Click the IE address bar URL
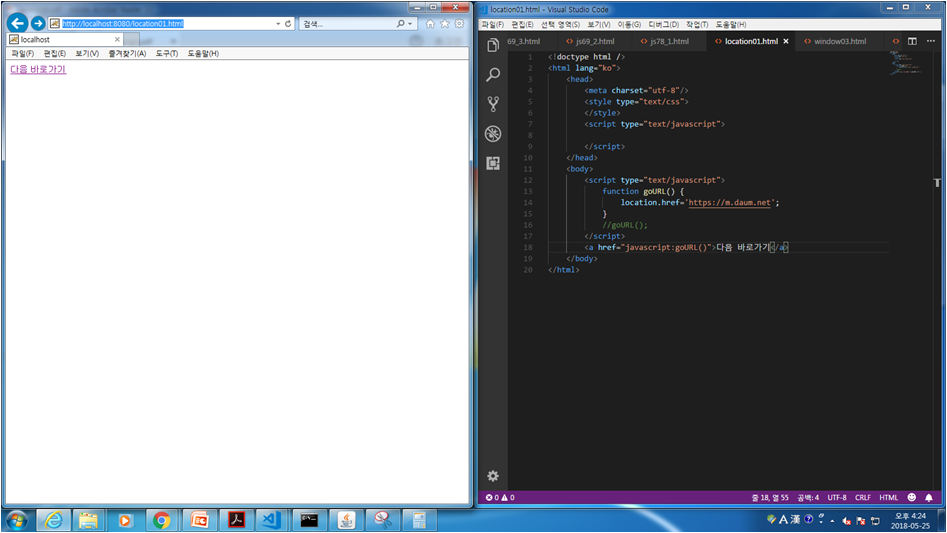The height and width of the screenshot is (533, 947). coord(123,24)
